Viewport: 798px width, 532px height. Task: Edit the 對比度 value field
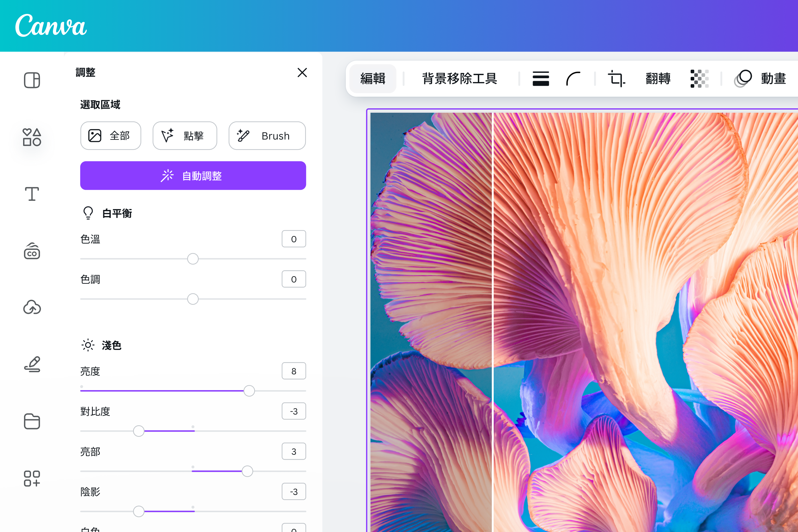[x=294, y=411]
